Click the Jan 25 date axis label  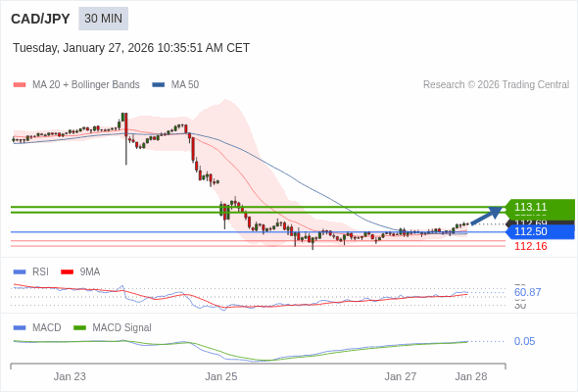(x=221, y=376)
